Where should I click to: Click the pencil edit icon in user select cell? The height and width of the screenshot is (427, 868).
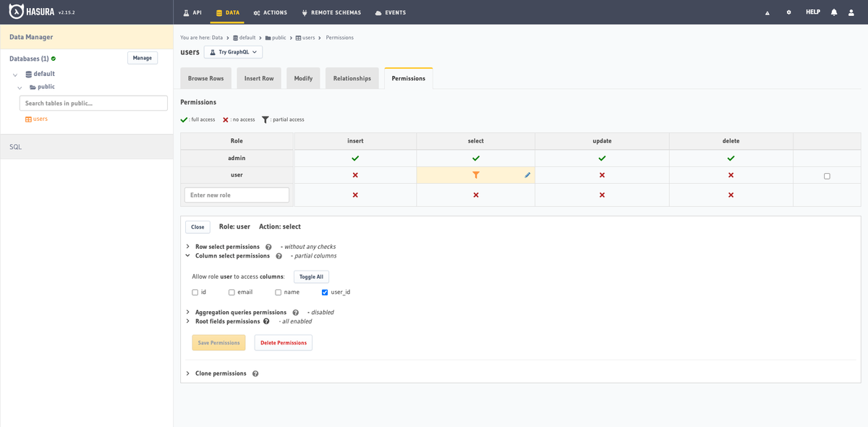527,175
